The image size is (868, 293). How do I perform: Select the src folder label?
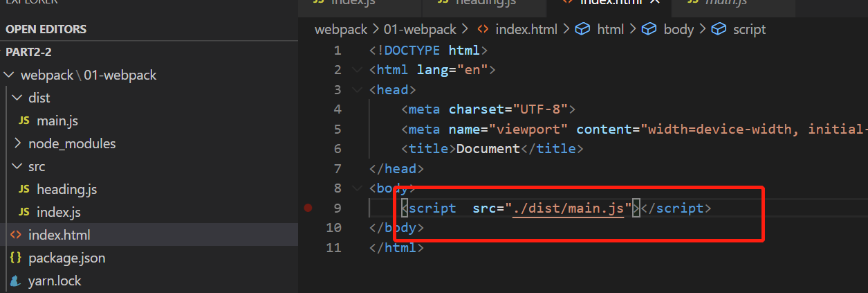pos(37,166)
